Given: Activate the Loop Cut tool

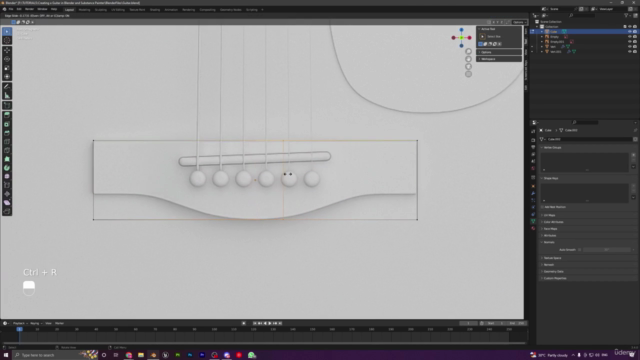Looking at the screenshot, I should (7, 142).
